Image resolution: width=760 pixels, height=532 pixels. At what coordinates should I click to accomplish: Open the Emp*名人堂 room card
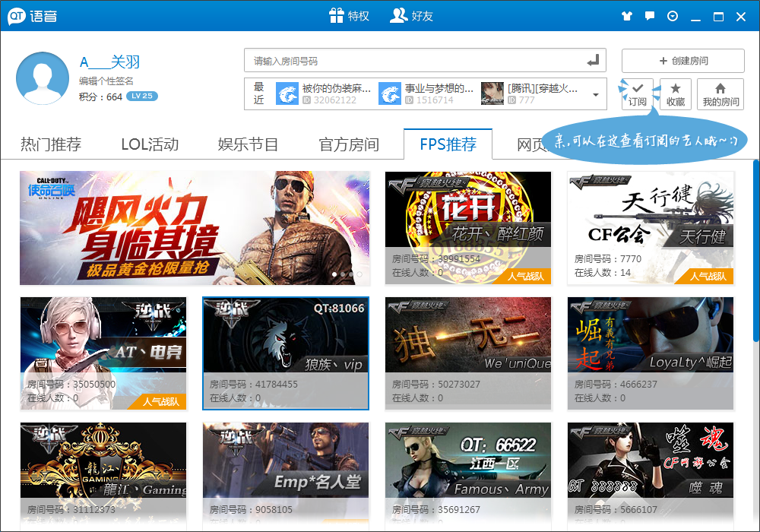pos(286,477)
